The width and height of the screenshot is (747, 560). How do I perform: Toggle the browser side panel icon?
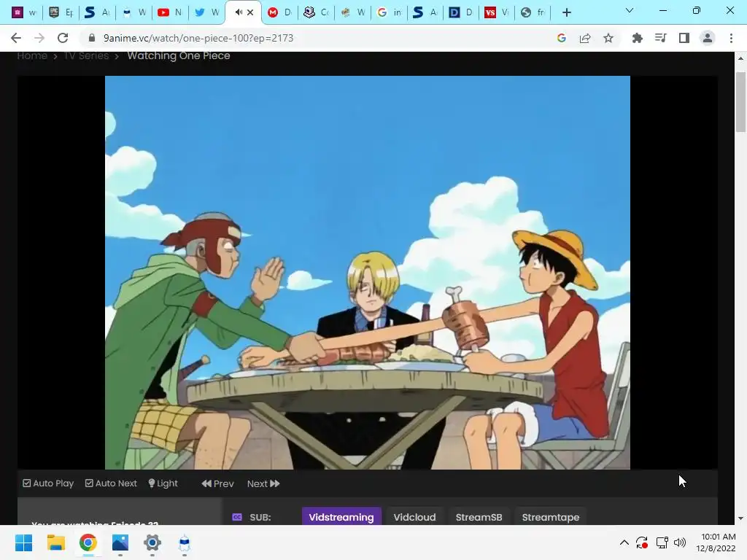[684, 38]
